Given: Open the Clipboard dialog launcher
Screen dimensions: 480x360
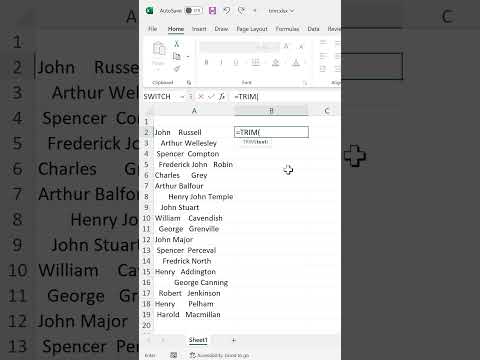Looking at the screenshot, I should [189, 82].
